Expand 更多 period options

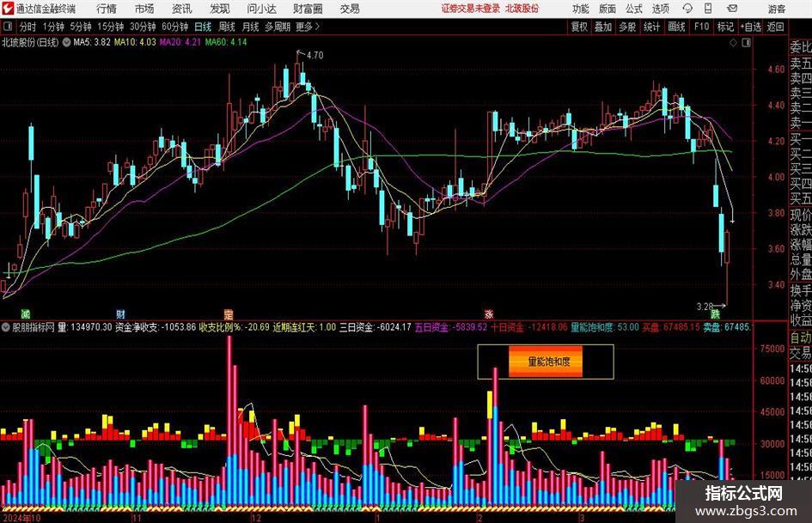(x=308, y=27)
